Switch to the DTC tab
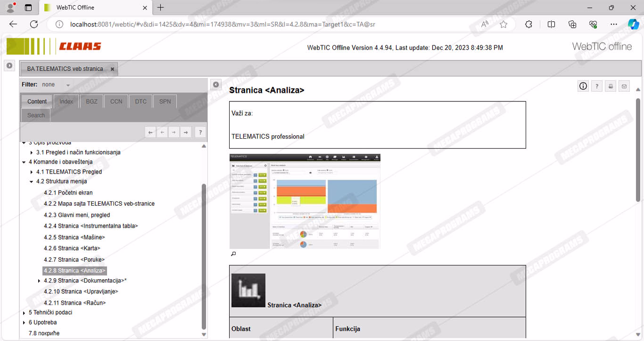 click(x=140, y=101)
